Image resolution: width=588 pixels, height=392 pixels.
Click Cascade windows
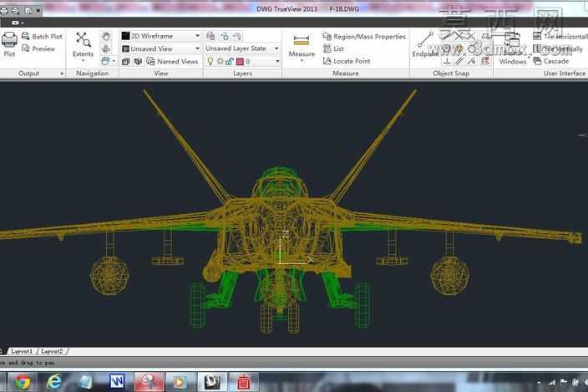point(551,61)
